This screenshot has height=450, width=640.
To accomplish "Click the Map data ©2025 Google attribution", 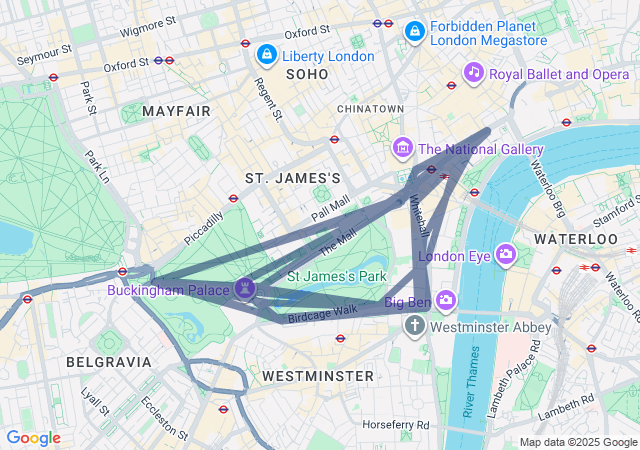I will pos(578,442).
